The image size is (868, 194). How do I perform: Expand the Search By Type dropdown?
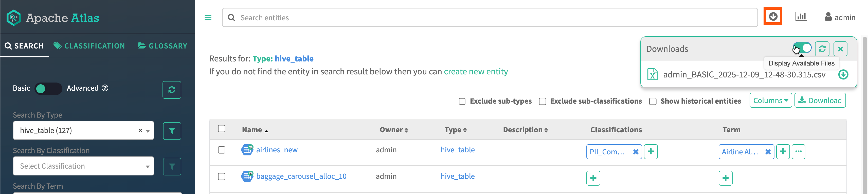pos(148,131)
